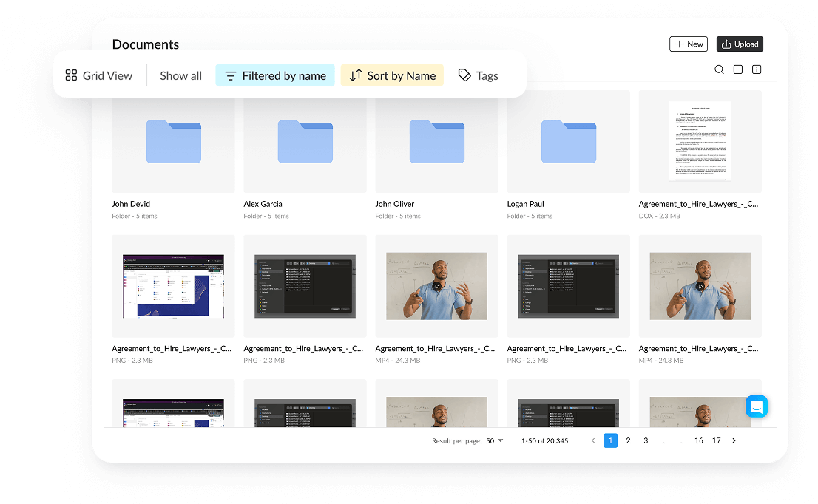Click the search magnifier icon
Viewport: 818px width, 504px height.
[719, 69]
